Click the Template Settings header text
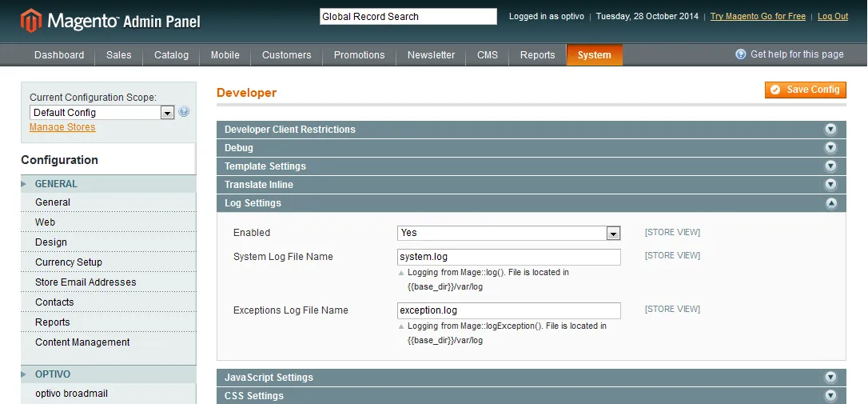The height and width of the screenshot is (404, 868). (x=265, y=166)
